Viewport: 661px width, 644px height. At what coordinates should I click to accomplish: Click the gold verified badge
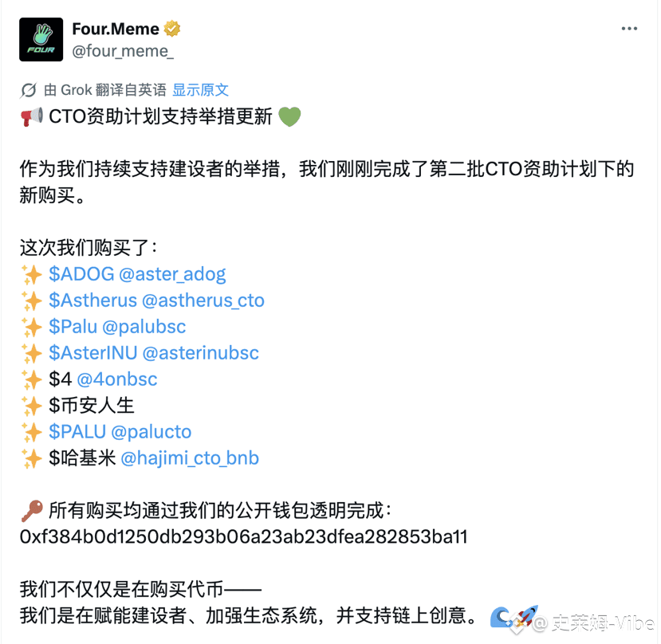coord(172,29)
